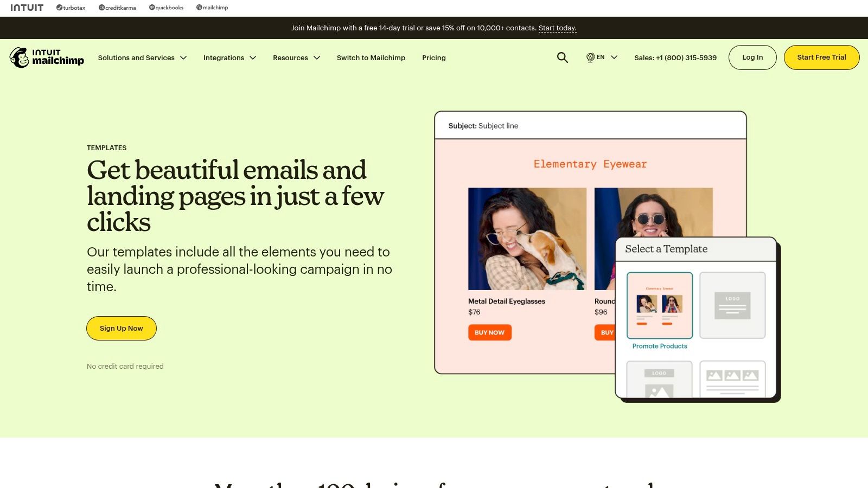This screenshot has width=868, height=488.
Task: Go to Switch to Mailchimp page
Action: [371, 57]
